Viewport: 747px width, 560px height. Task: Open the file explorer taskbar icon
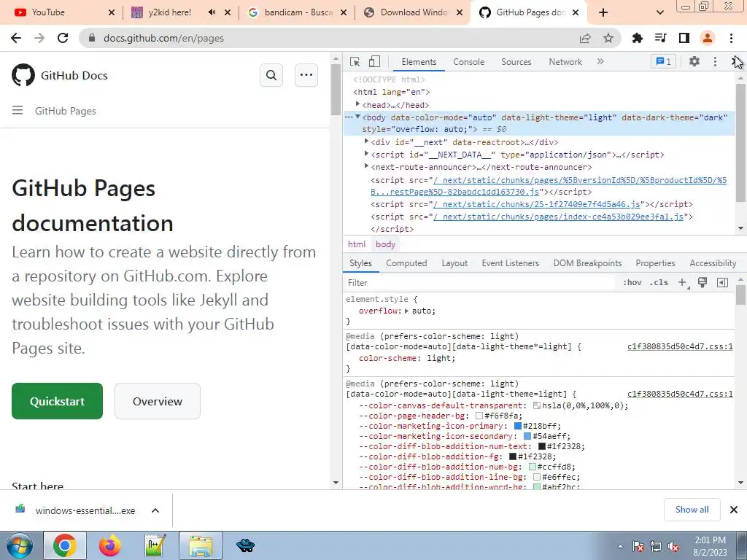pos(201,545)
